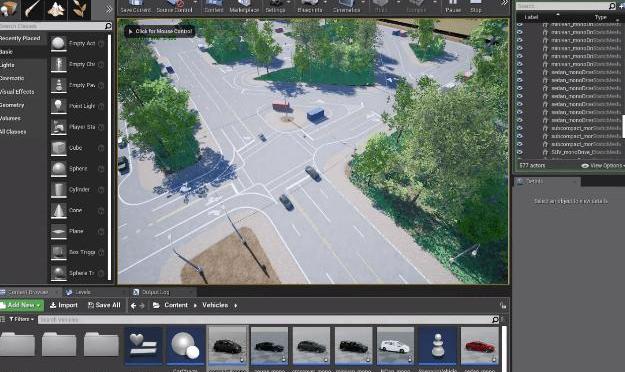Click the Sphere shape icon
This screenshot has width=625, height=372.
[x=58, y=169]
